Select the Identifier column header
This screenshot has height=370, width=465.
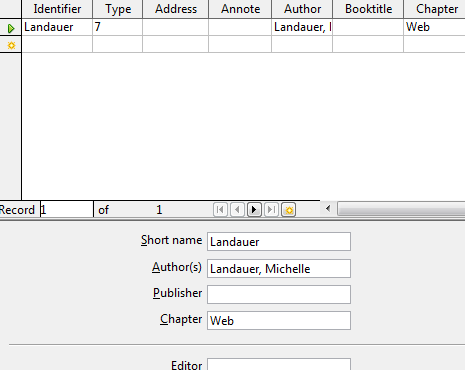pos(57,9)
